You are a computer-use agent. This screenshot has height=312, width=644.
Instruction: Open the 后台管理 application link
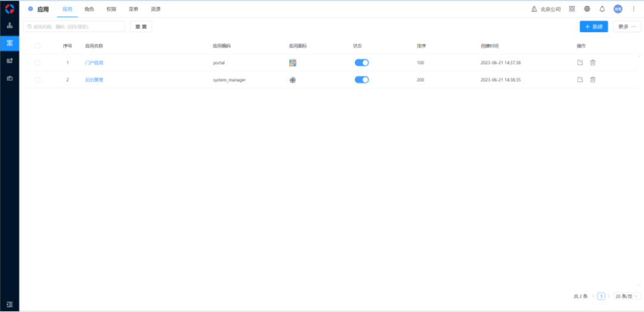pos(94,80)
